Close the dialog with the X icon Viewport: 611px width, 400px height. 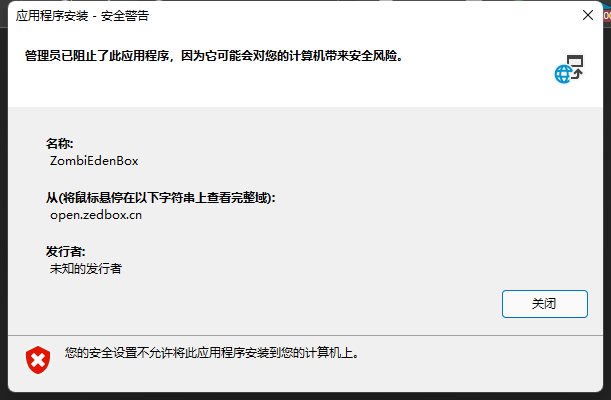click(588, 15)
